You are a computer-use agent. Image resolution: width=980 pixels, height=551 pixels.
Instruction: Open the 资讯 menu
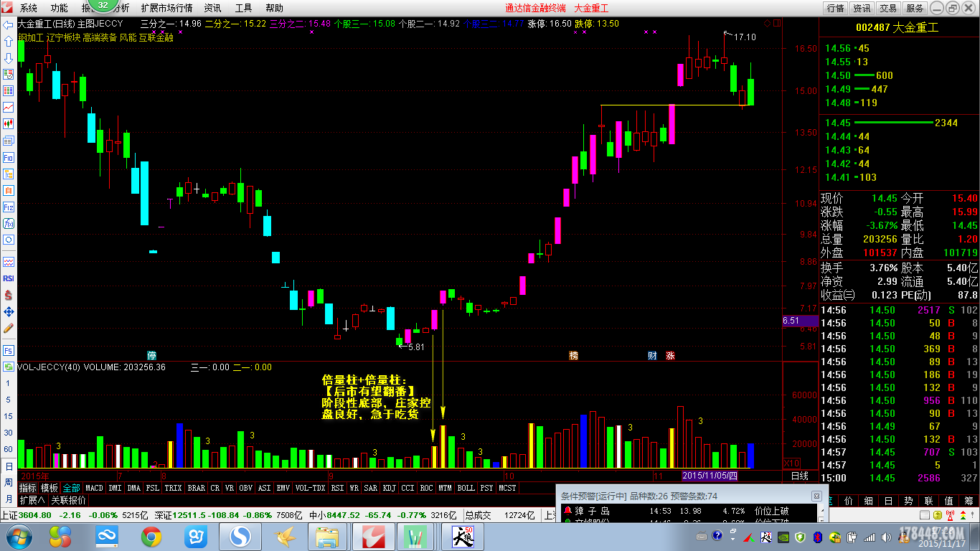[212, 8]
